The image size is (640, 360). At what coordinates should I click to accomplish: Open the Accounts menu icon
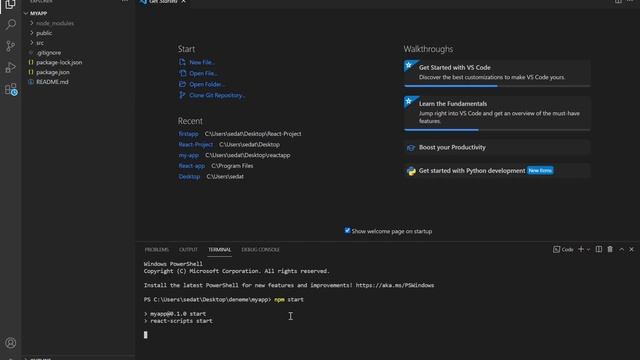[x=11, y=343]
